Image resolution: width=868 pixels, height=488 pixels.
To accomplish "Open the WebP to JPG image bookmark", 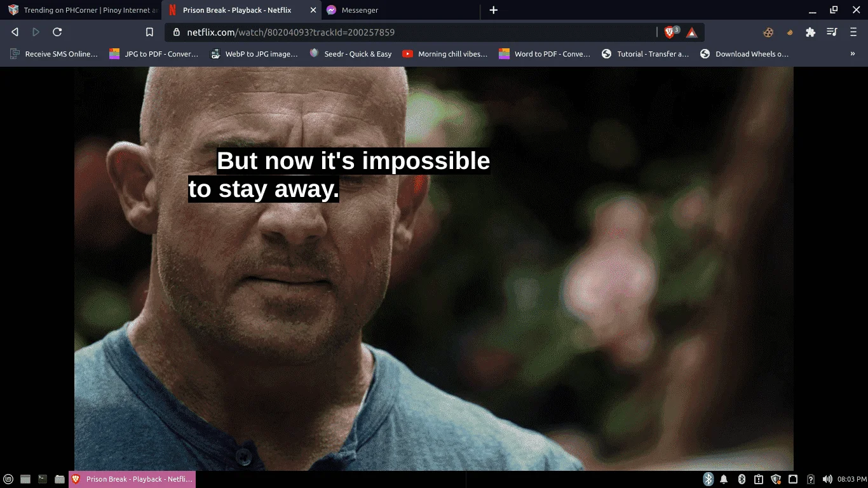I will [254, 54].
